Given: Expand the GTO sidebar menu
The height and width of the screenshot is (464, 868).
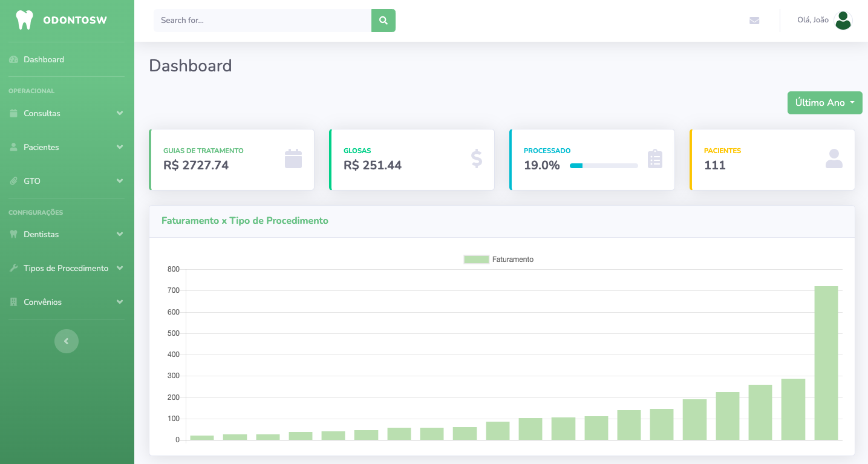Looking at the screenshot, I should (x=67, y=181).
